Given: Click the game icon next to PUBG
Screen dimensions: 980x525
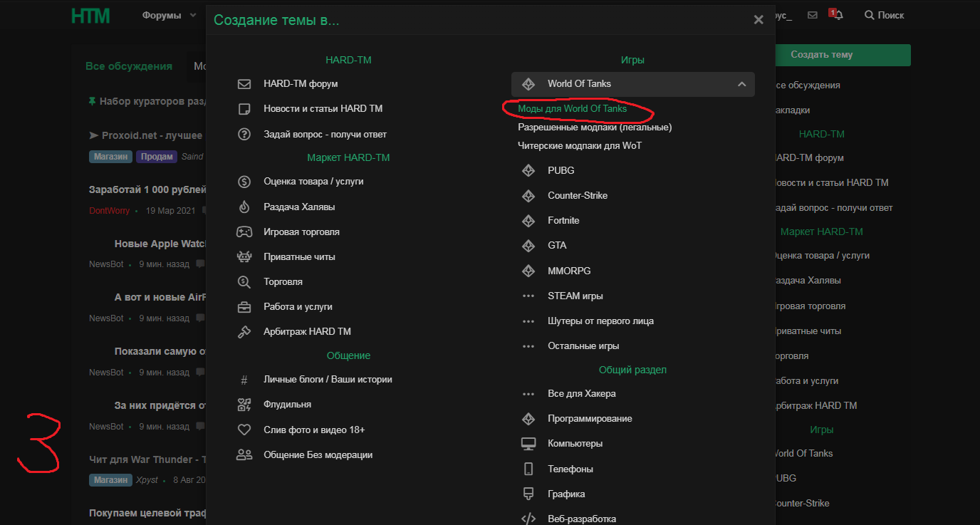Looking at the screenshot, I should click(x=528, y=171).
